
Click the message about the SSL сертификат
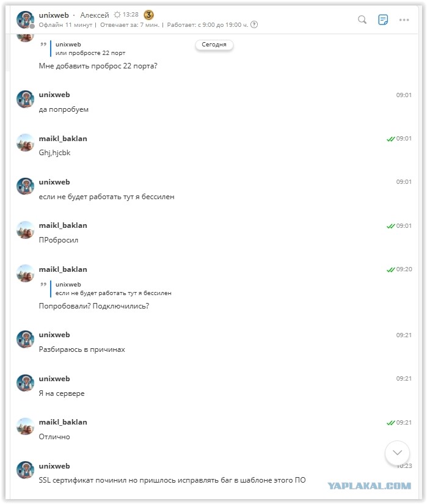click(x=172, y=480)
